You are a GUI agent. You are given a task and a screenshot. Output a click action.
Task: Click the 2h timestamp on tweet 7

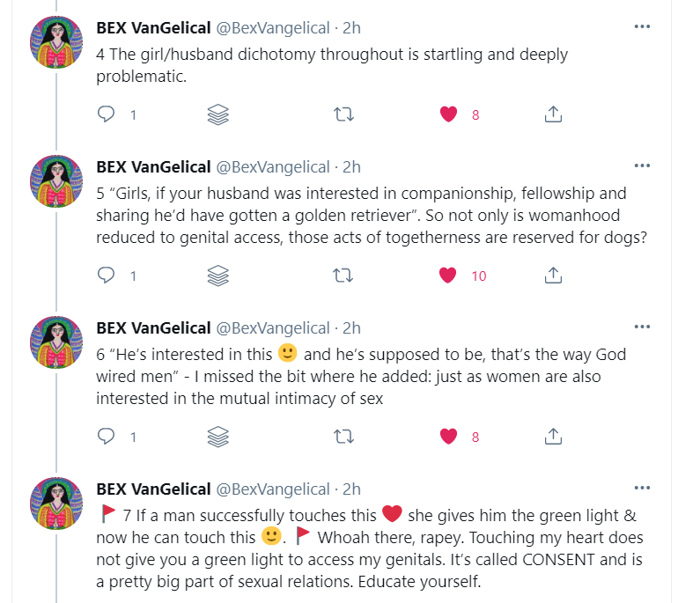tap(351, 489)
